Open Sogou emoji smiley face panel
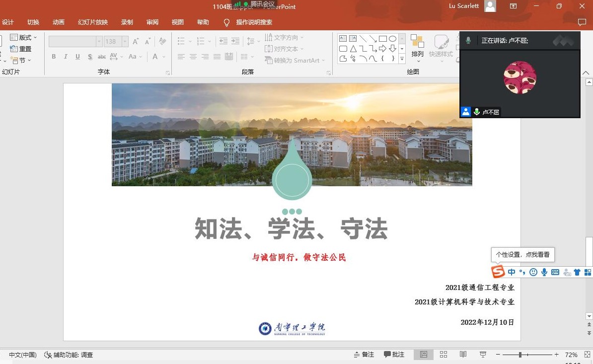 (x=533, y=272)
